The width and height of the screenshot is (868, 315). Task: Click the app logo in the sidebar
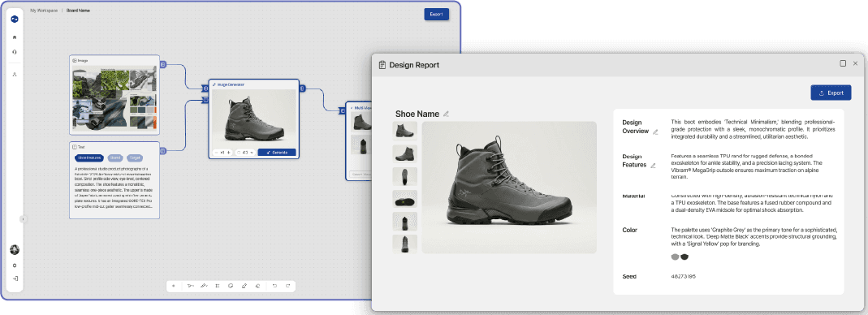click(x=15, y=19)
